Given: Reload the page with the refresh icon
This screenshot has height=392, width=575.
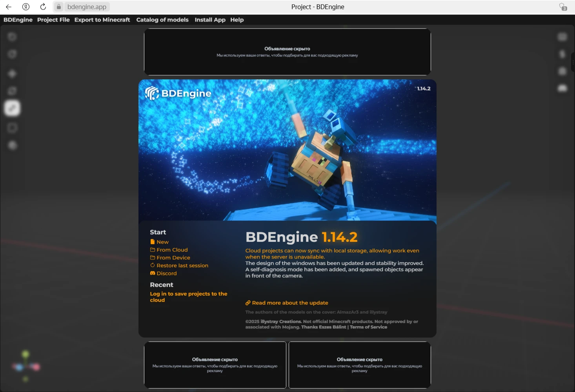Looking at the screenshot, I should (43, 7).
